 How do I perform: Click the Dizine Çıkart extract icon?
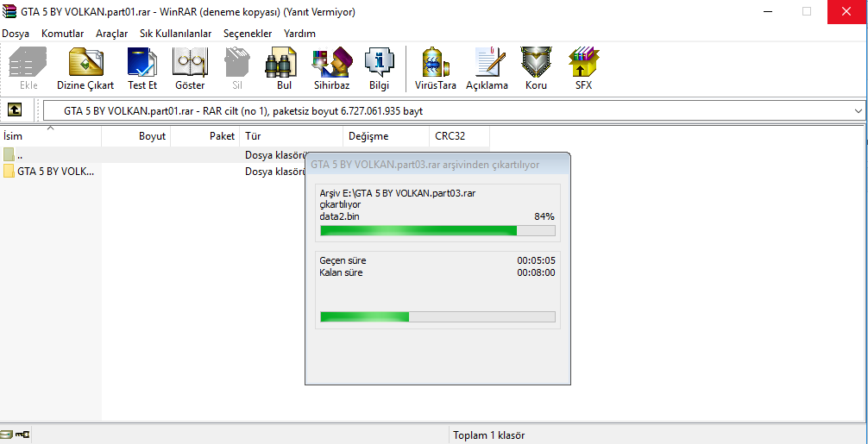tap(85, 69)
